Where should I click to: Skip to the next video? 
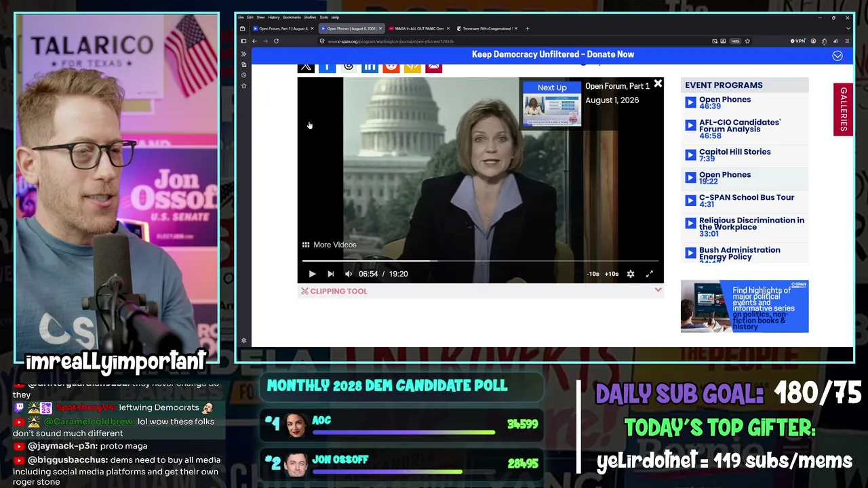coord(330,274)
